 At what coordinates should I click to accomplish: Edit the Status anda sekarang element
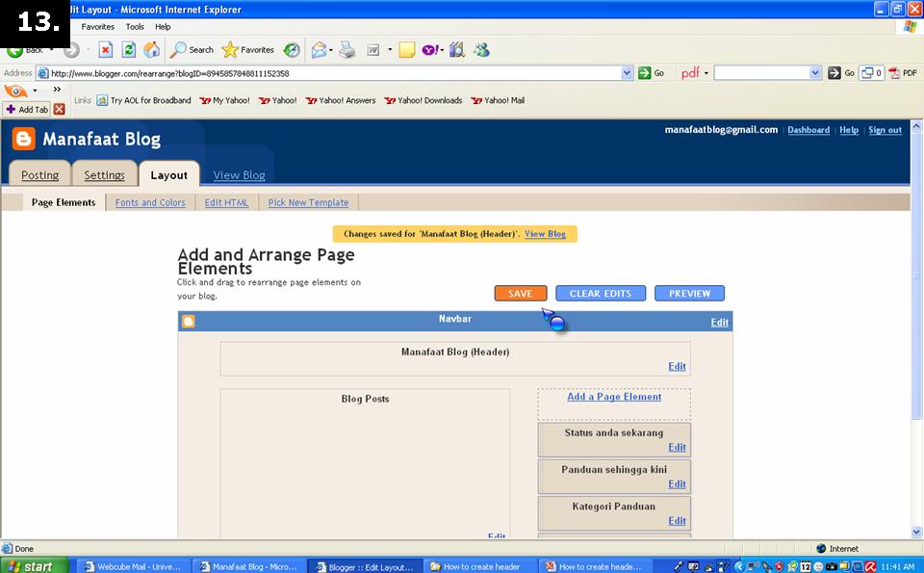(677, 447)
